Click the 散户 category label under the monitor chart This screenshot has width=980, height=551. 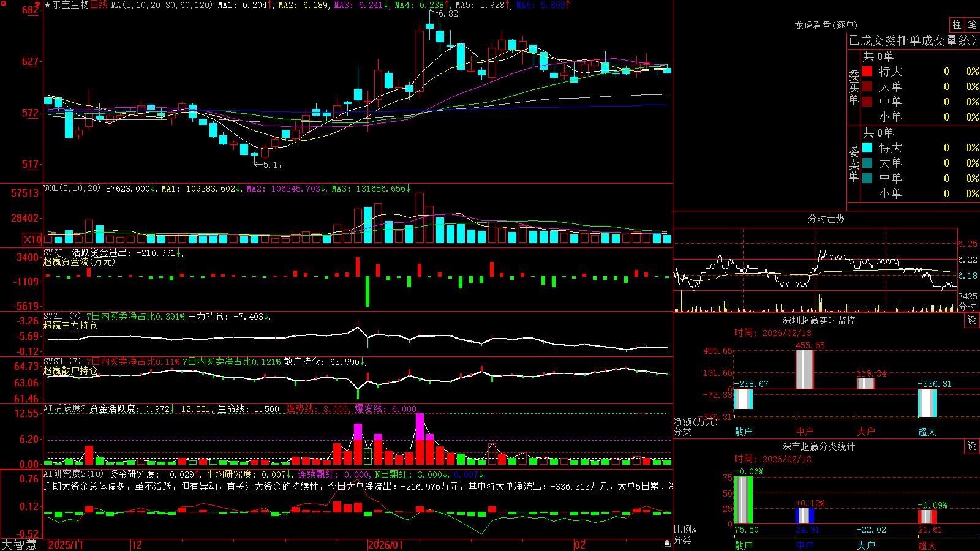[744, 432]
